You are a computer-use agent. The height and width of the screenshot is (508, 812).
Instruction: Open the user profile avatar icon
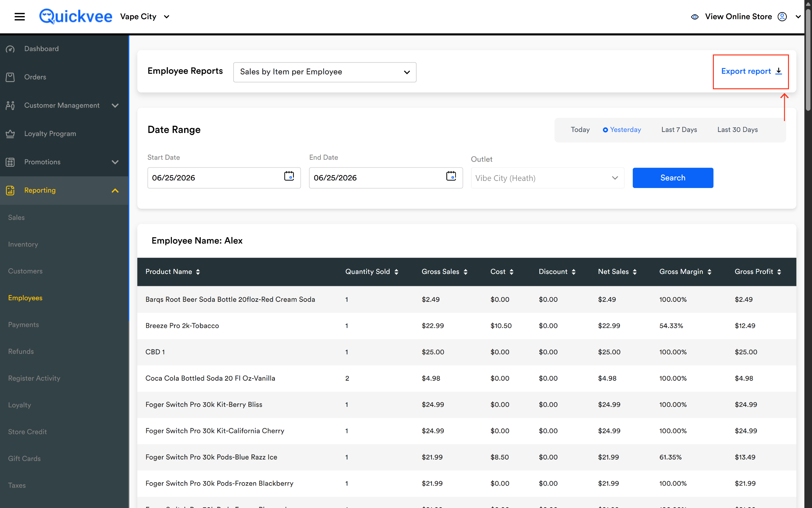point(782,16)
